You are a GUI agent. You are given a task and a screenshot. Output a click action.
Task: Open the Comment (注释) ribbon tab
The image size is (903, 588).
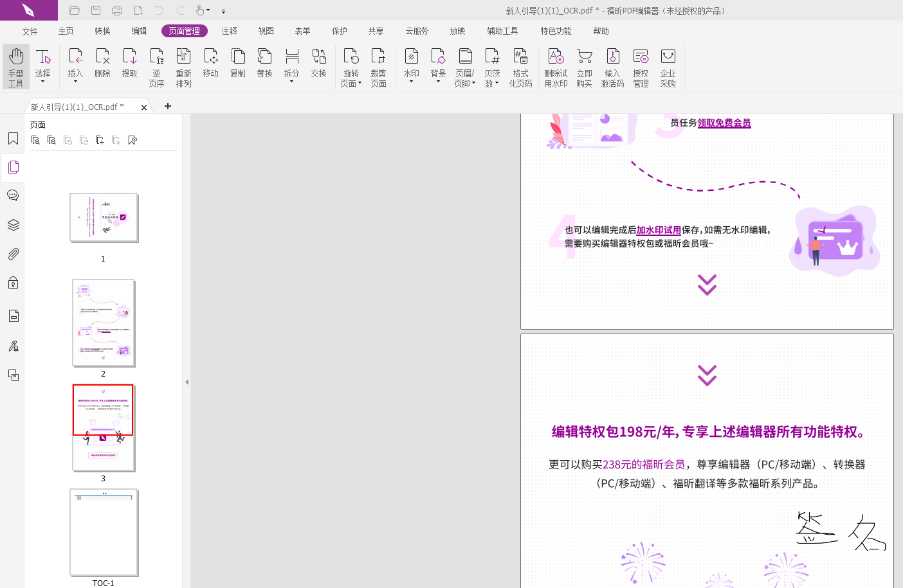(x=229, y=31)
